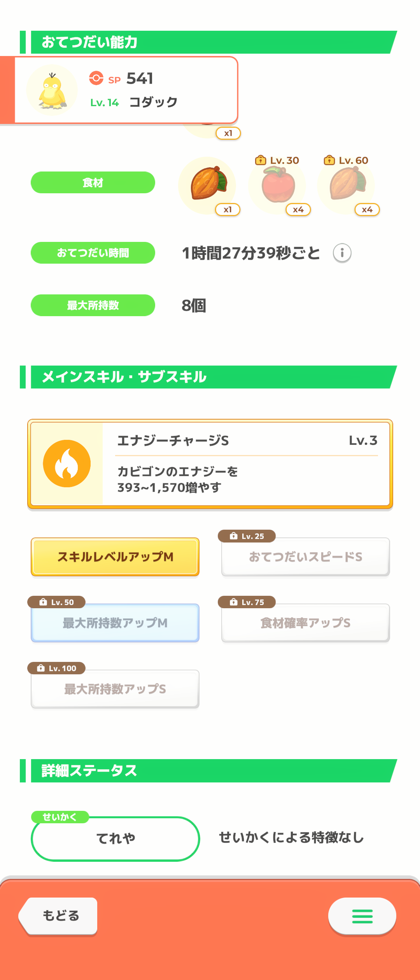Screen dimensions: 420x980
Task: Tap the red SP Poké Ball icon
Action: 96,78
